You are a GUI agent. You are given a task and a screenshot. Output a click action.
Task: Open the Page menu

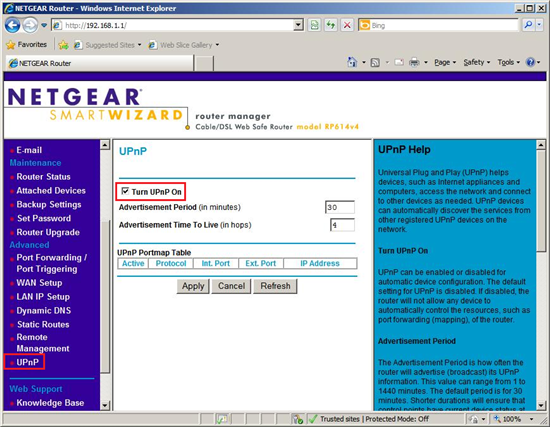pyautogui.click(x=445, y=62)
